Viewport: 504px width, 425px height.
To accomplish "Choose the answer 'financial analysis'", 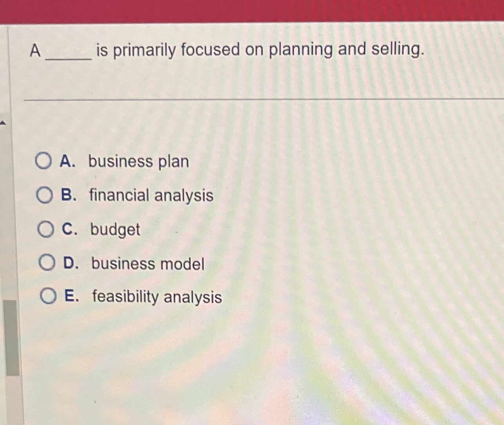I will [x=151, y=196].
